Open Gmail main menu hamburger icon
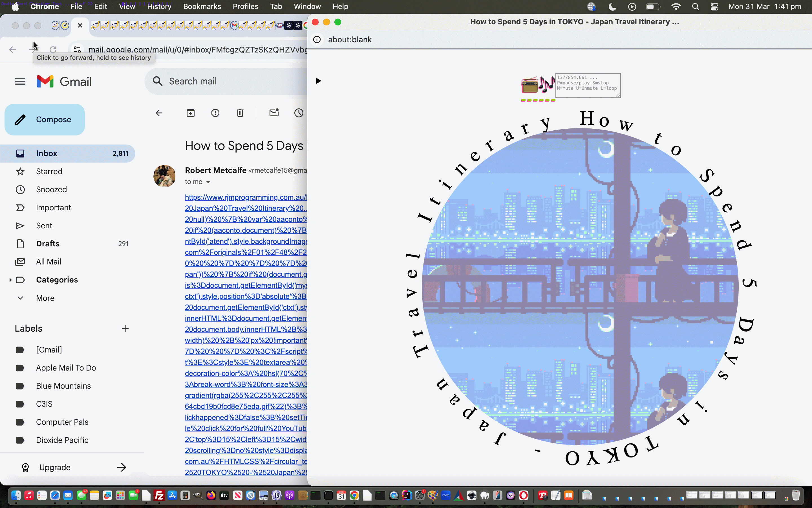 pos(20,81)
